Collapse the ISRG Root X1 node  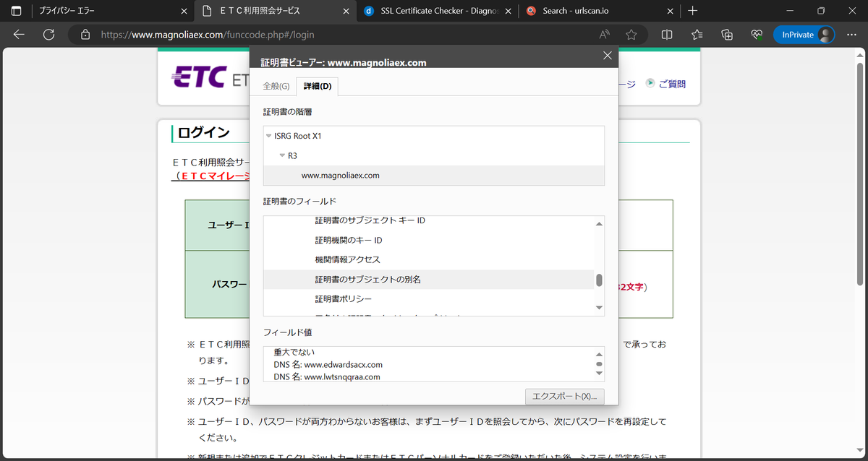(269, 136)
